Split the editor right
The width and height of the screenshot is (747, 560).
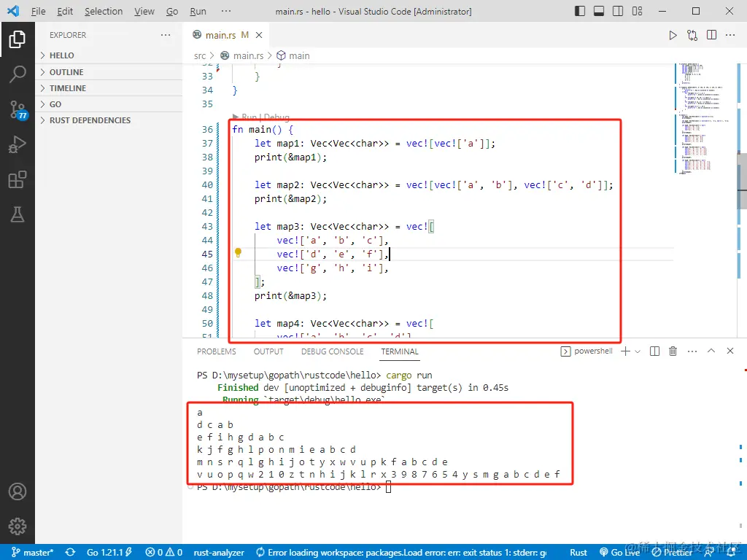pyautogui.click(x=712, y=35)
